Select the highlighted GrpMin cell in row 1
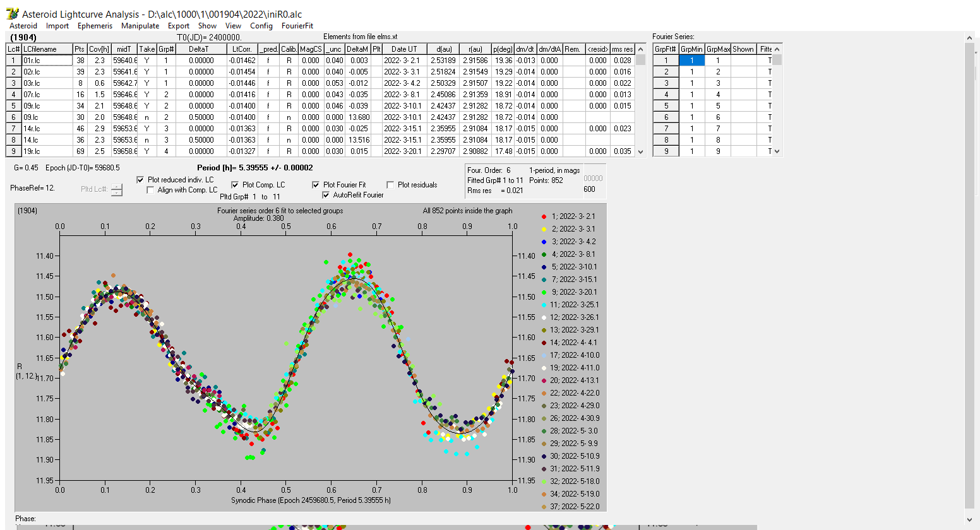 [692, 61]
